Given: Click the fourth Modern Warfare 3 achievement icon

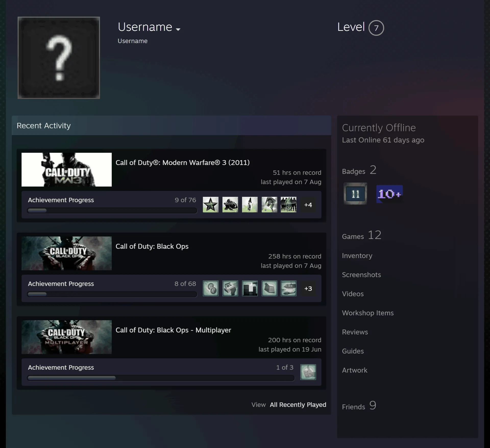Looking at the screenshot, I should pos(269,204).
